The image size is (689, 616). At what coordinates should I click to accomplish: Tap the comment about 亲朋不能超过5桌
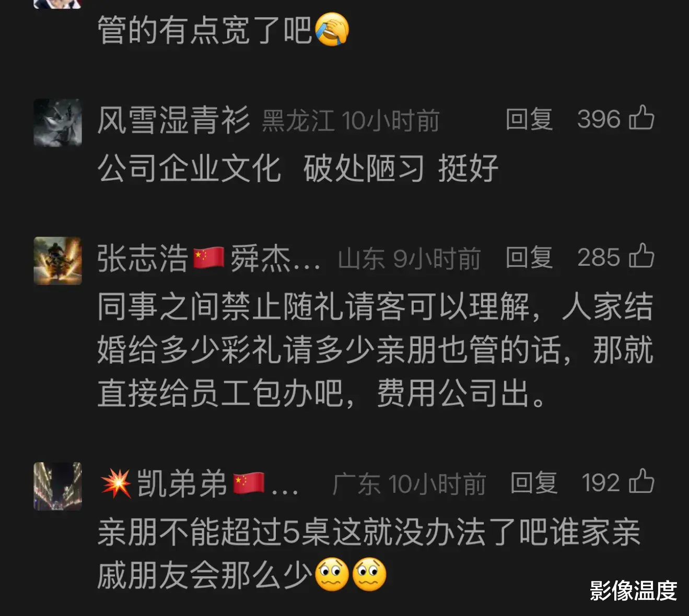(369, 554)
